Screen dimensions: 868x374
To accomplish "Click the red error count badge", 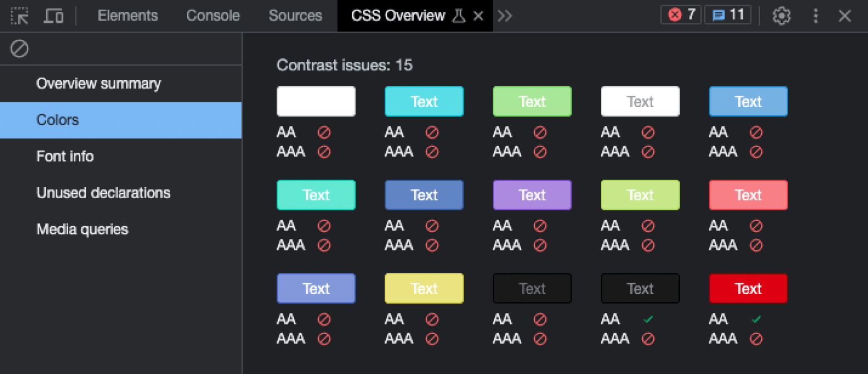I will tap(681, 15).
